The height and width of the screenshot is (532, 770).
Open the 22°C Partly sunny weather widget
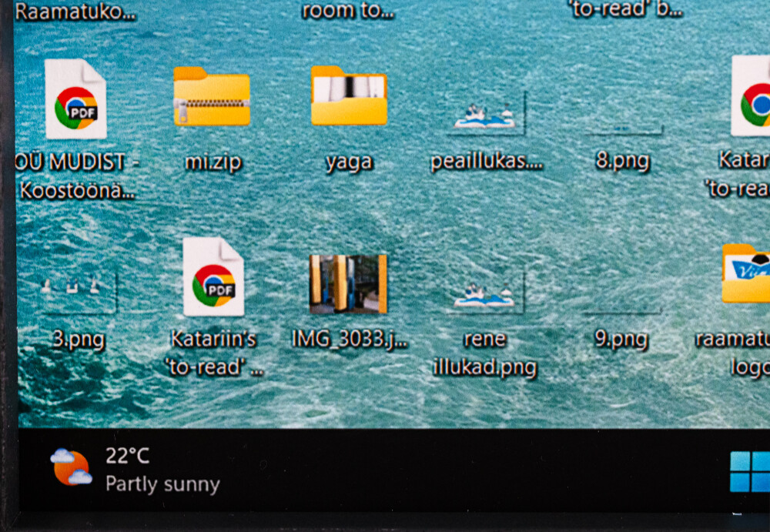click(136, 470)
